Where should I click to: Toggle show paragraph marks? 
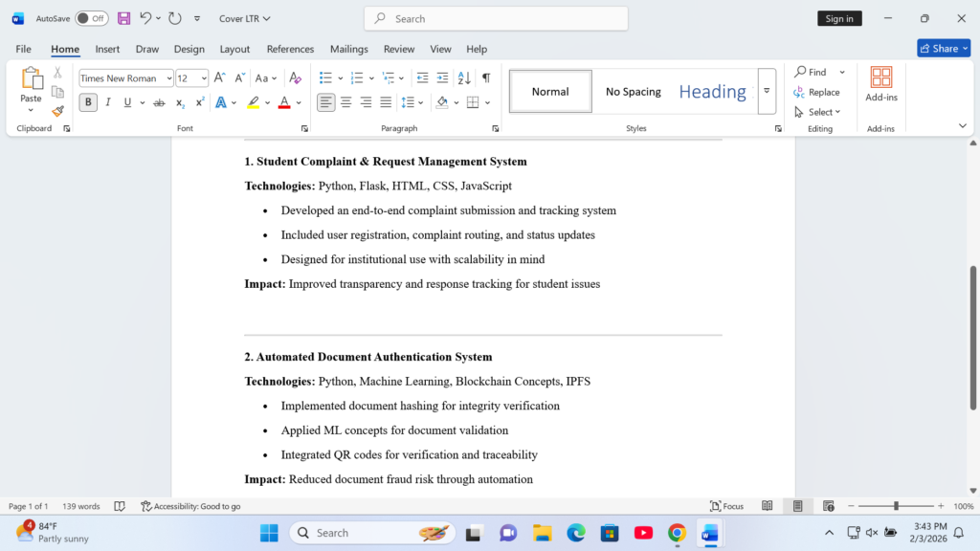[486, 78]
